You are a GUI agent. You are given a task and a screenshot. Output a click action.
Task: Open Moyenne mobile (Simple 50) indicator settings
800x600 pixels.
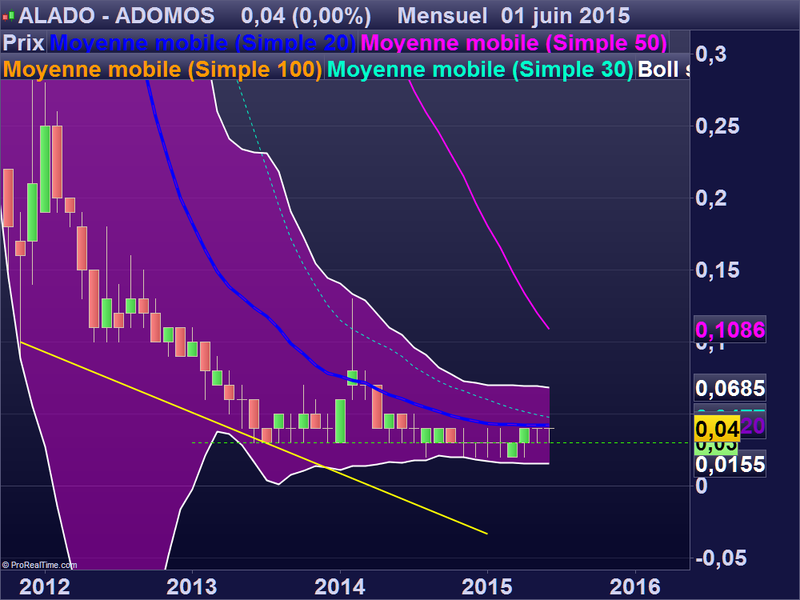click(x=514, y=43)
